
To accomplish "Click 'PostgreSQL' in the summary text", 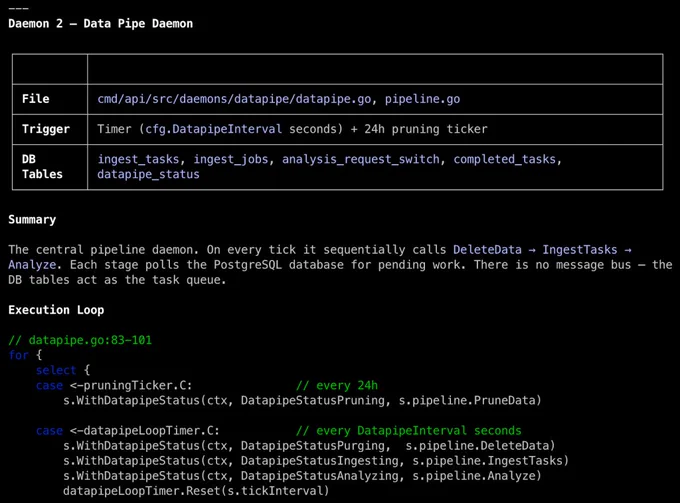I will click(248, 265).
